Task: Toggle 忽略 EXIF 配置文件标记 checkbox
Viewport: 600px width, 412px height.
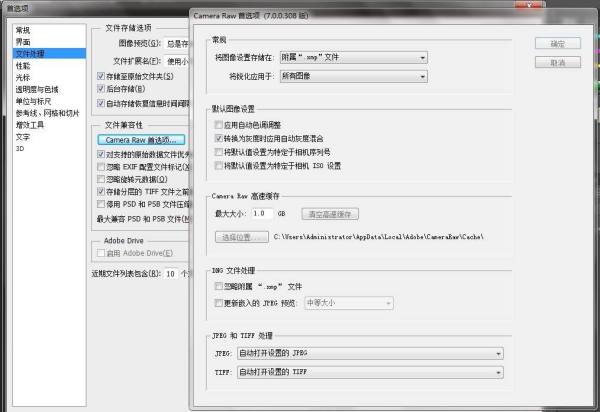Action: 101,167
